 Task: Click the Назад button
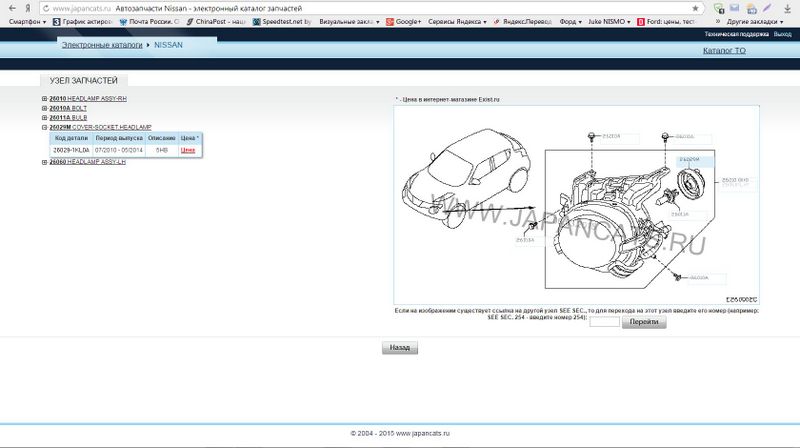[399, 347]
